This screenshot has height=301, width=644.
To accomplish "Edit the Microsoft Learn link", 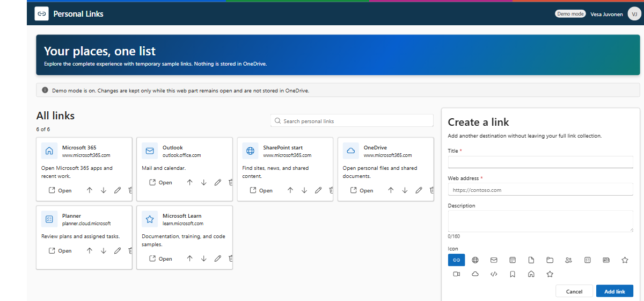I will [218, 259].
